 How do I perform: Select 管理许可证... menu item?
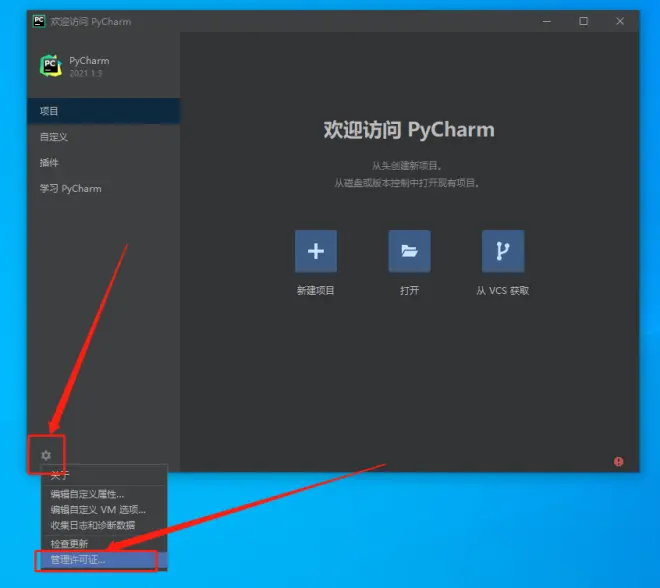coord(104,560)
